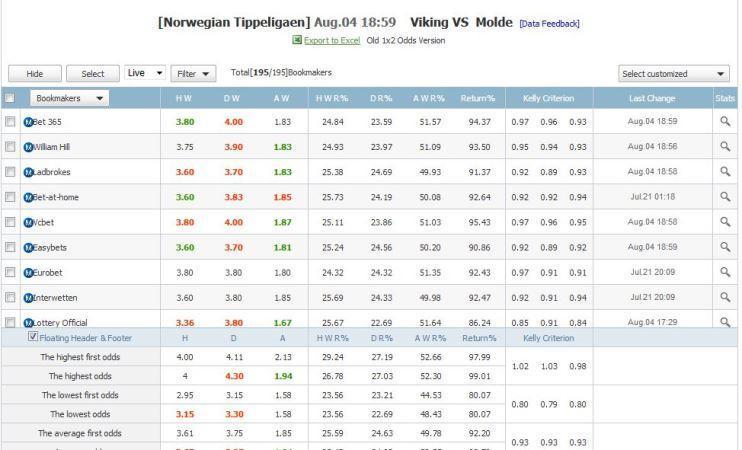742x450 pixels.
Task: Open stats magnifier for Bet 365
Action: [725, 121]
